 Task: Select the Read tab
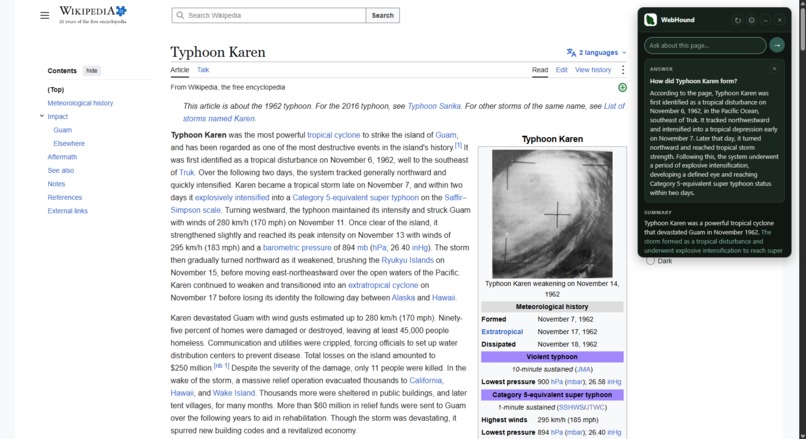540,70
